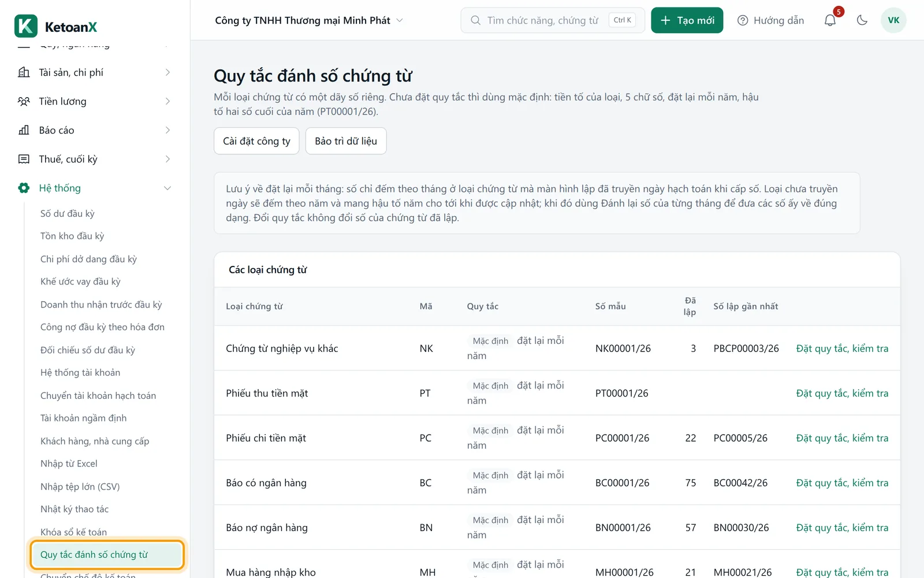This screenshot has width=924, height=578.
Task: Click Đặt quy tắc link for Báo có ngân hàng
Action: coord(842,483)
